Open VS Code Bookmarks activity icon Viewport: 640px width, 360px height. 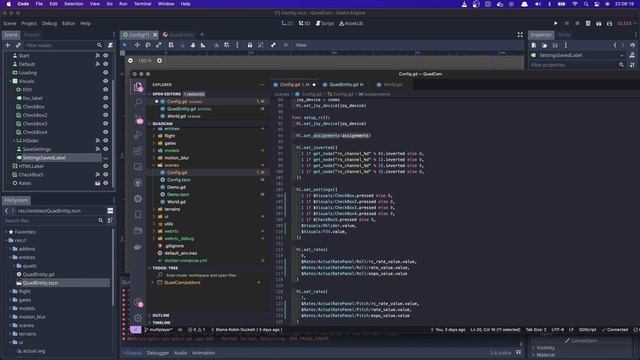click(x=138, y=215)
